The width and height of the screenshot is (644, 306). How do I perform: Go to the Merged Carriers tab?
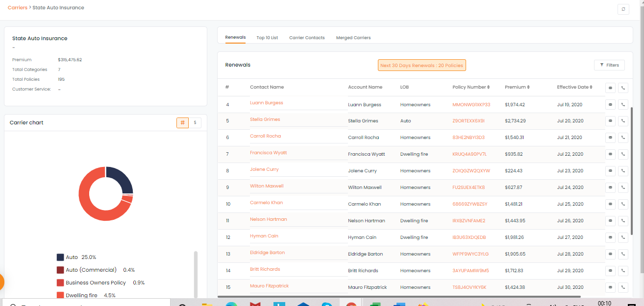[x=353, y=38]
